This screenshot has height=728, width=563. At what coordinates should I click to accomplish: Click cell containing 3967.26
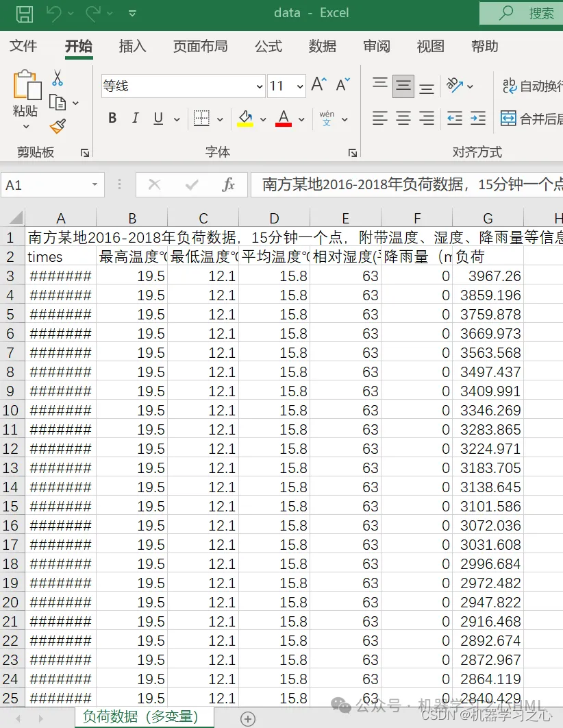click(x=488, y=276)
